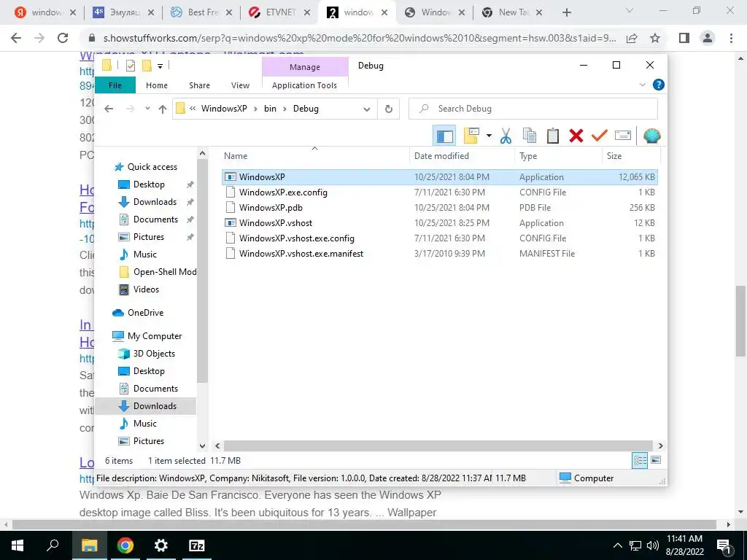747x560 pixels.
Task: Click the Explorer Help question mark icon
Action: tap(659, 85)
